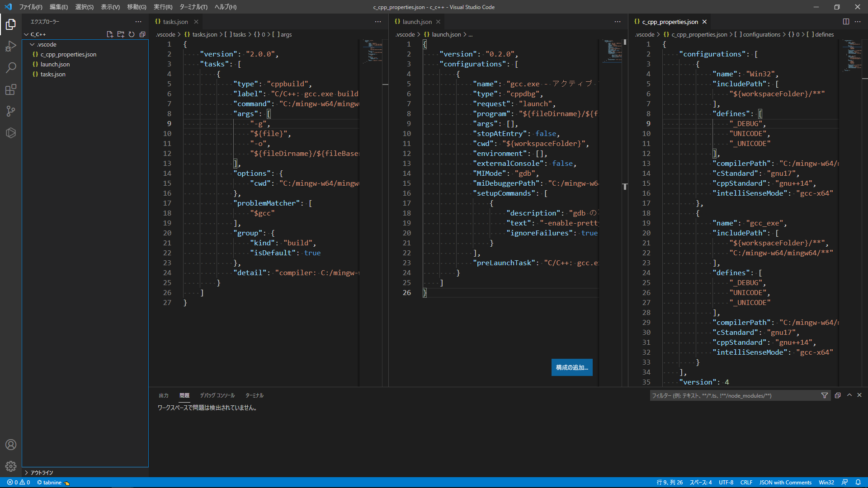Viewport: 868px width, 488px height.
Task: Collapse all folders in explorer
Action: pos(142,34)
